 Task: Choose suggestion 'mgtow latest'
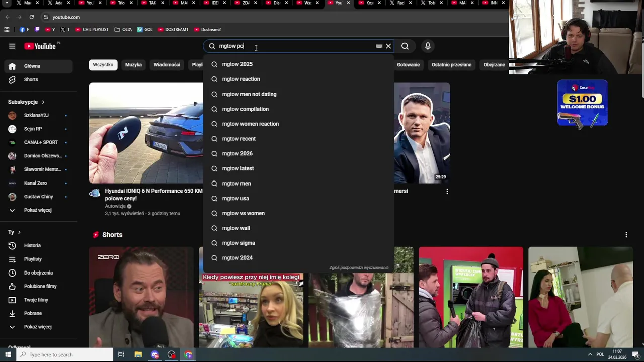[x=298, y=168]
